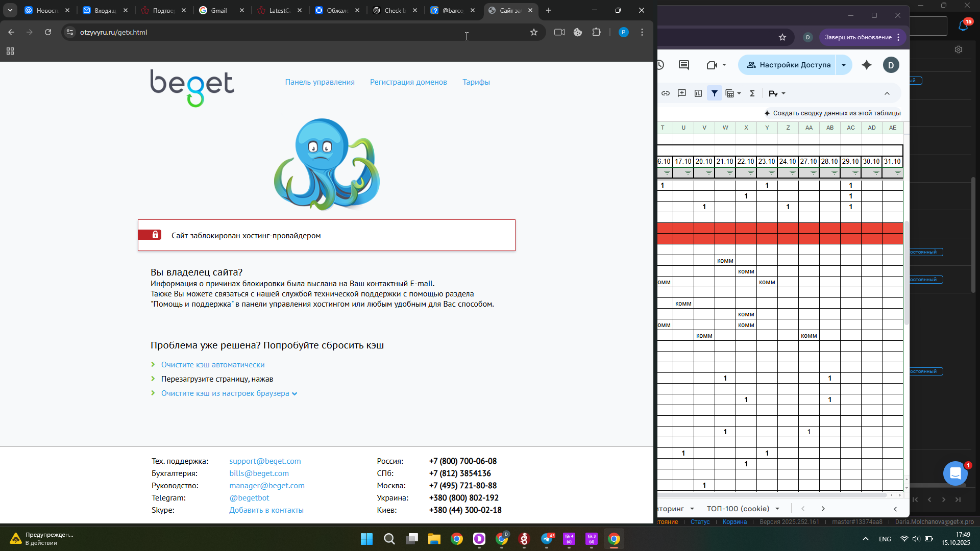The width and height of the screenshot is (980, 551).
Task: Click the support@beget.com email link
Action: [x=265, y=461]
